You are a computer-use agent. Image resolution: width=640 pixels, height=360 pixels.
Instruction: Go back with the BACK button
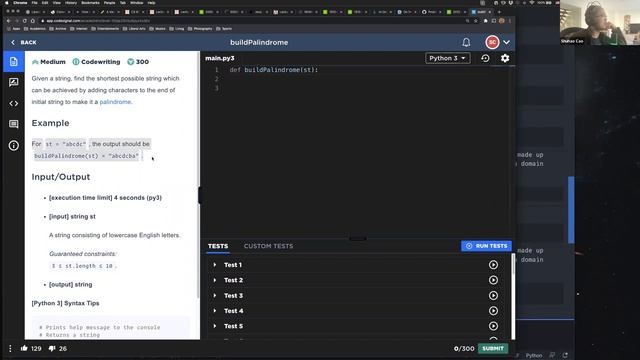tap(24, 42)
